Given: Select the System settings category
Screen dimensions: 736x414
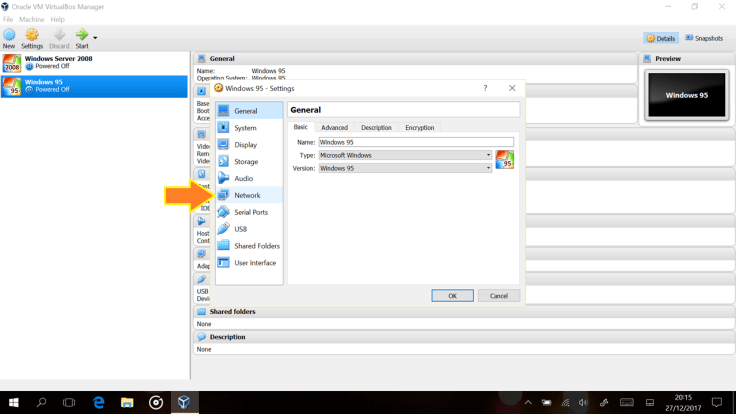Looking at the screenshot, I should click(245, 128).
